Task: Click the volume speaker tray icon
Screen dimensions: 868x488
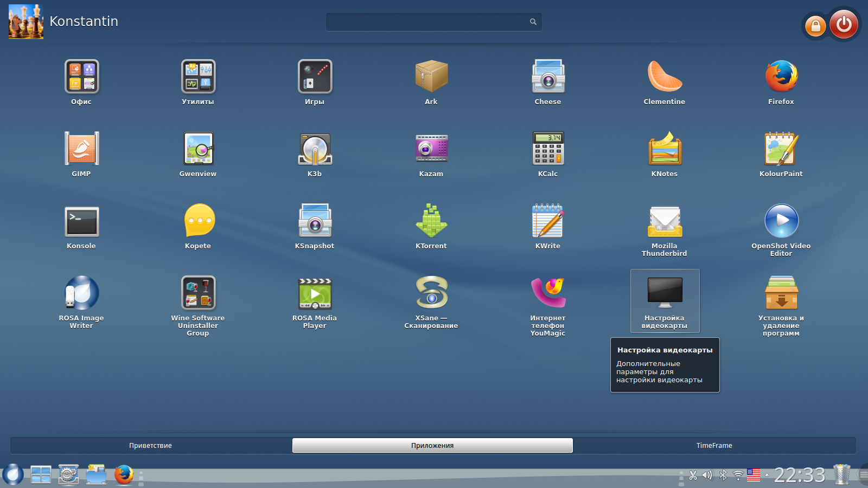Action: click(707, 476)
